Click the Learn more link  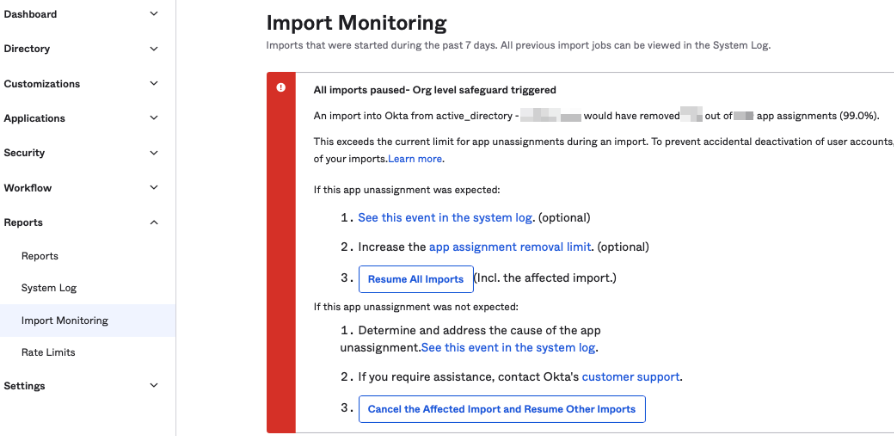(x=415, y=159)
